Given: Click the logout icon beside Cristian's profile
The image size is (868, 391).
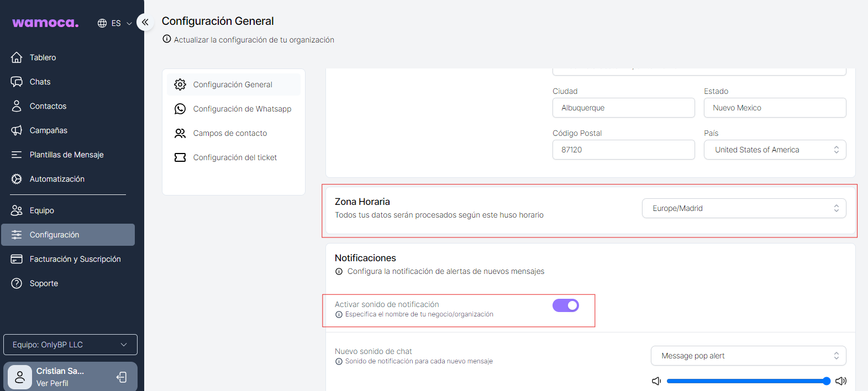Looking at the screenshot, I should point(122,377).
